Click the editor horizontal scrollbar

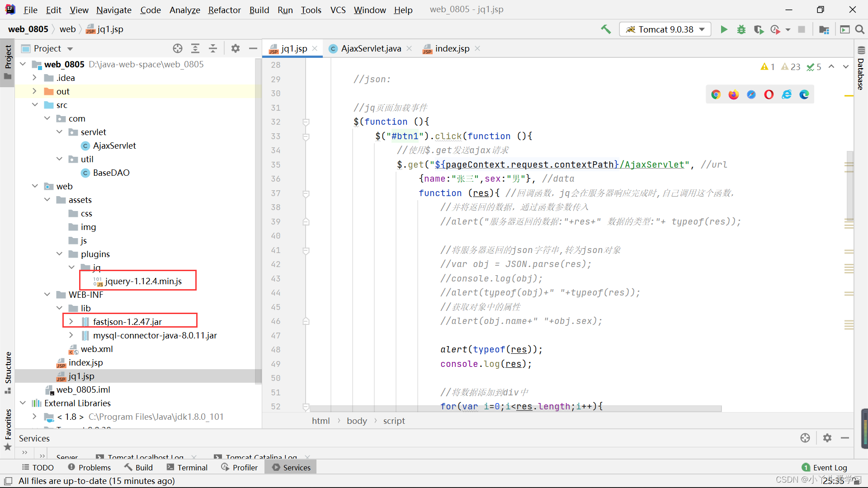click(x=515, y=409)
